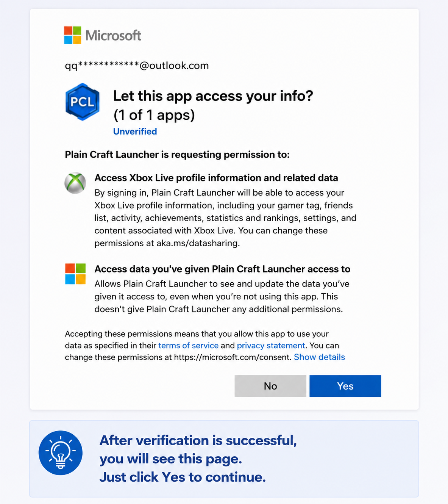Click the Microsoft squares icon beside data access
Screen dimensions: 448x504
coord(75,274)
